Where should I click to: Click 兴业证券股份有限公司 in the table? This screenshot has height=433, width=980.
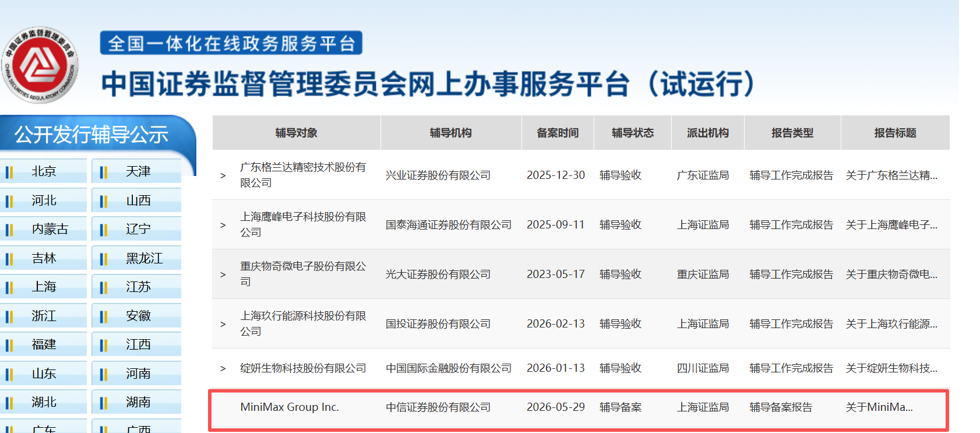(438, 175)
